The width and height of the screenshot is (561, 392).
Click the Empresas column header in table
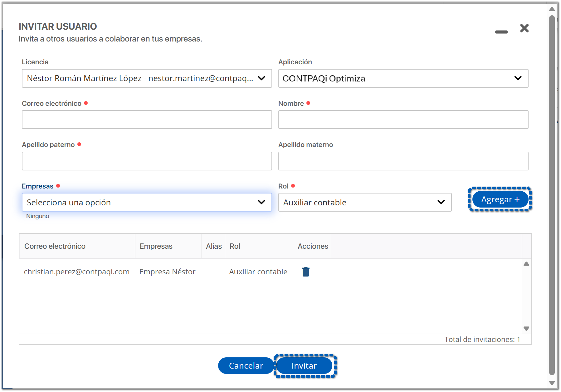(156, 246)
